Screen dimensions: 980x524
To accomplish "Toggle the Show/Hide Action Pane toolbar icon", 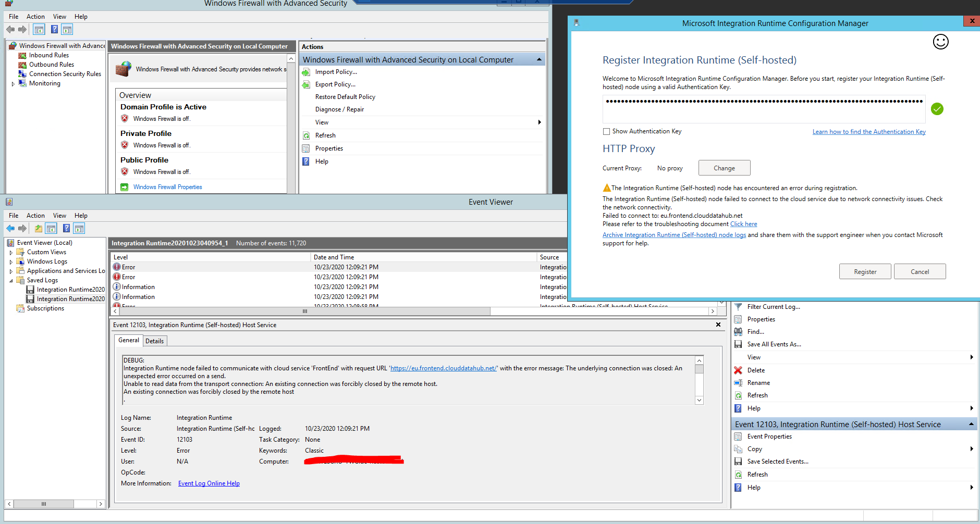I will (x=79, y=228).
